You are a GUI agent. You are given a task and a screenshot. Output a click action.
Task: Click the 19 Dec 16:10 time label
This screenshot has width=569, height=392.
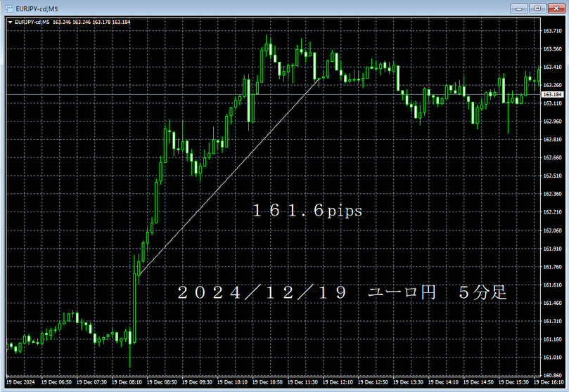(549, 382)
